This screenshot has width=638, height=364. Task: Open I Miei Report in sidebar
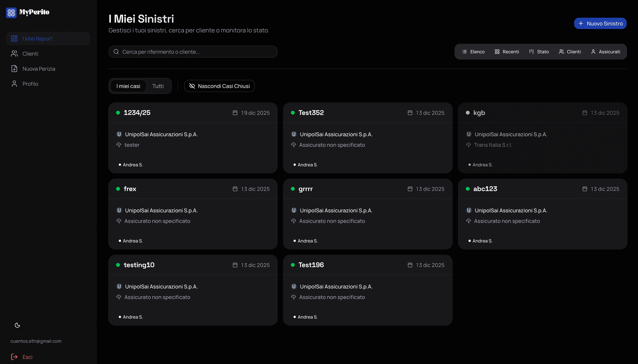pos(38,39)
